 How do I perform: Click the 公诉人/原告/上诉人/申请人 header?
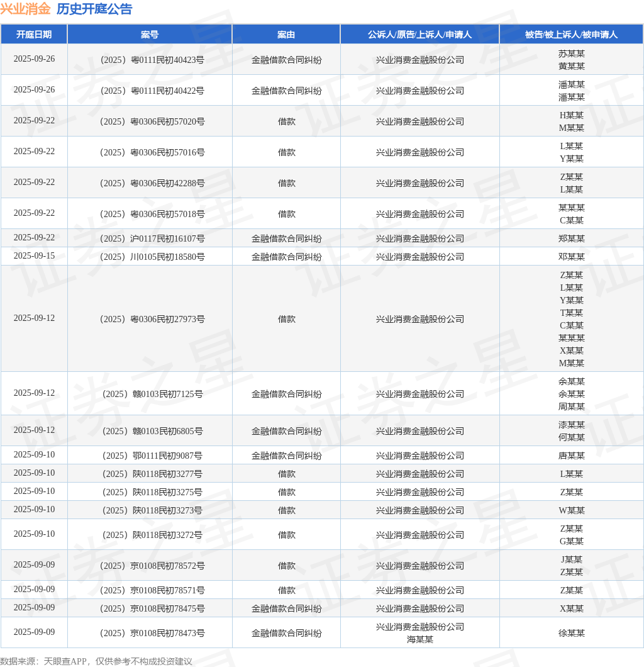click(419, 35)
